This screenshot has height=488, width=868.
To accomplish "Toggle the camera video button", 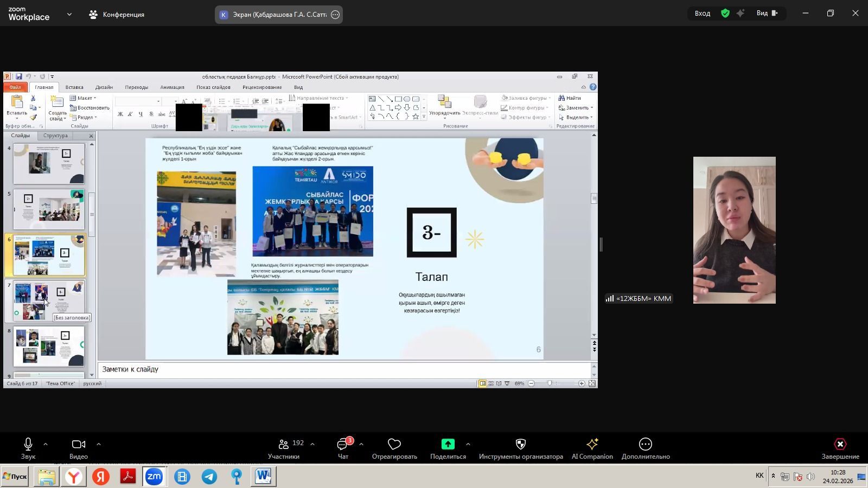I will pyautogui.click(x=79, y=445).
